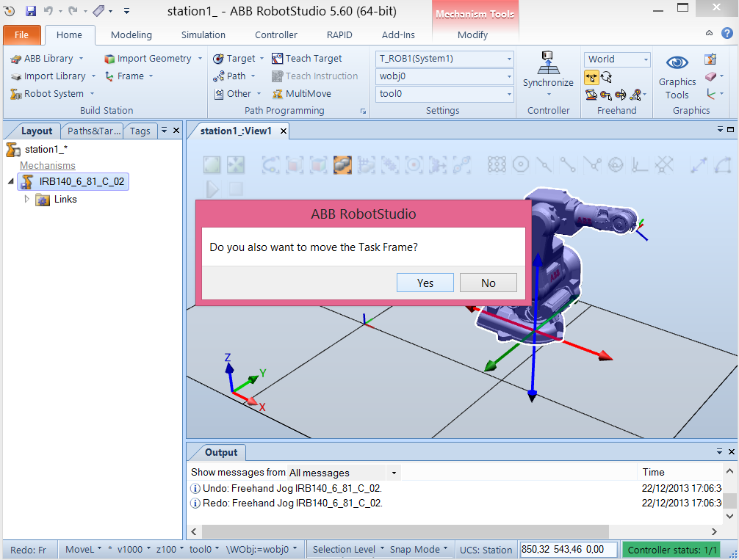
Task: Select station1_ root item in Layout tree
Action: [x=37, y=150]
